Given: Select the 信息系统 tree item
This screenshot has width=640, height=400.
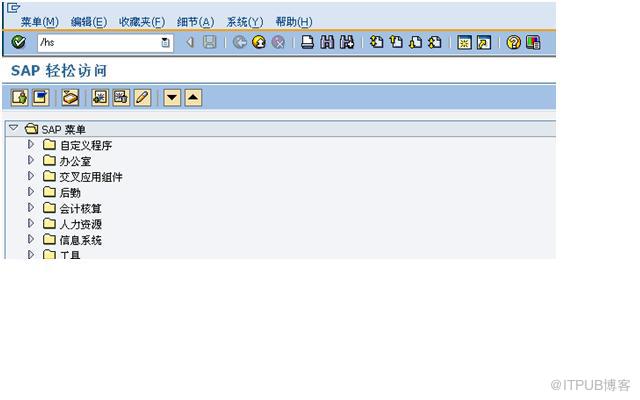Looking at the screenshot, I should point(80,240).
